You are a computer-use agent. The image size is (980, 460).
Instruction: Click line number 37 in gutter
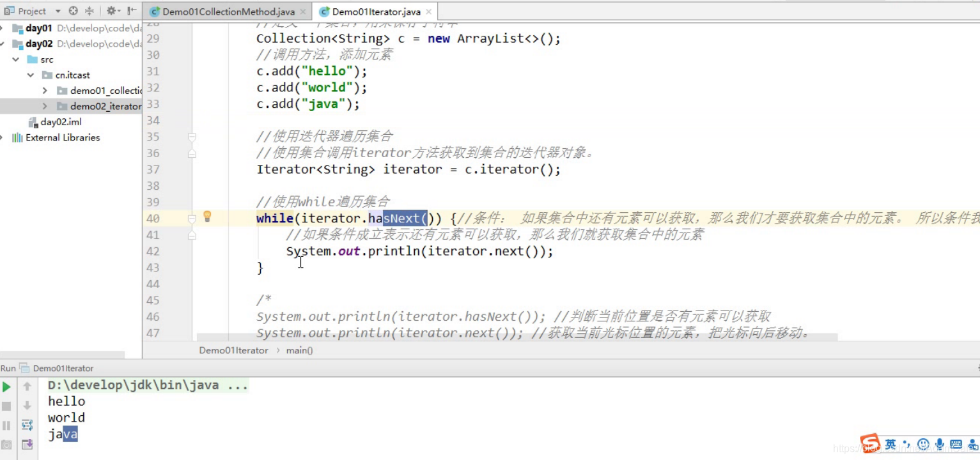click(153, 169)
